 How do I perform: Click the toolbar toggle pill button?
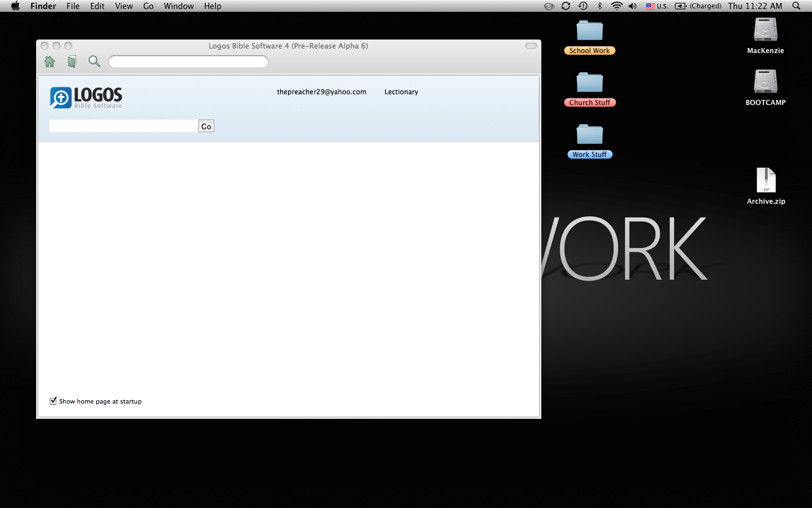pos(531,46)
